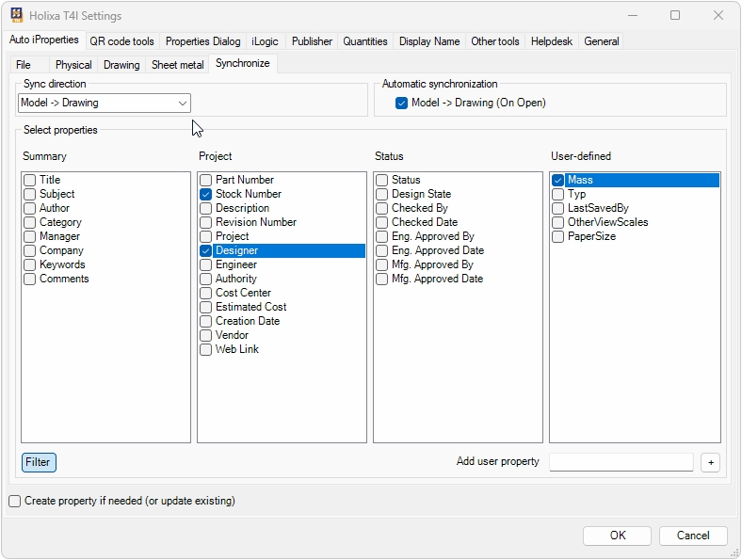Switch to the QR code tools tab

121,41
